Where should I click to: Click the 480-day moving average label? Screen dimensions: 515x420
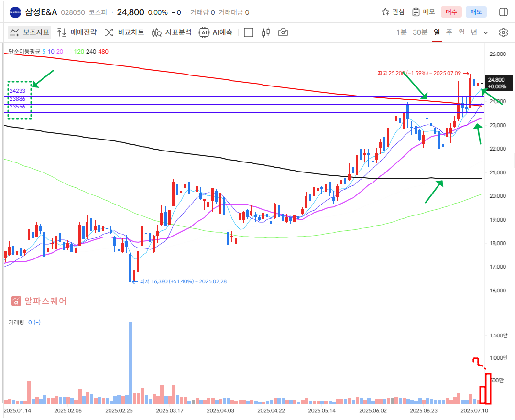(x=103, y=52)
